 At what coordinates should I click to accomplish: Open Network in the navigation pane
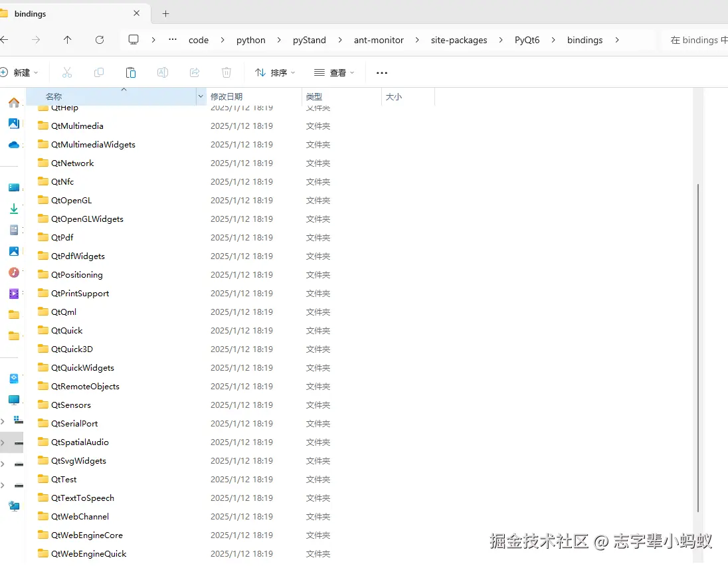click(14, 506)
